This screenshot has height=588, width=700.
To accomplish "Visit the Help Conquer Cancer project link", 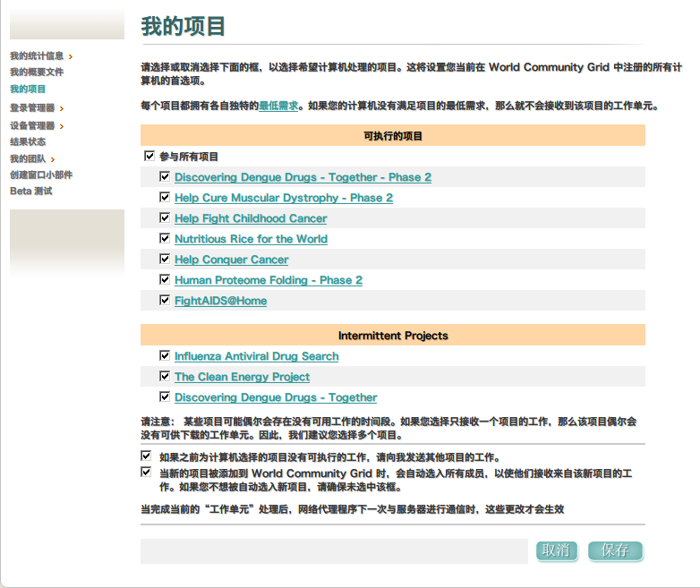I will pyautogui.click(x=231, y=260).
